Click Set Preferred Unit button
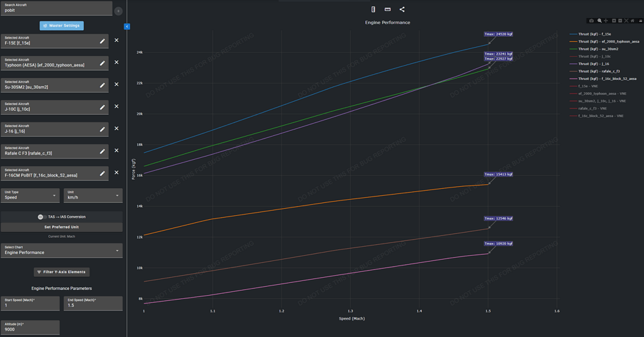Screen dimensions: 644x337 tap(62, 227)
